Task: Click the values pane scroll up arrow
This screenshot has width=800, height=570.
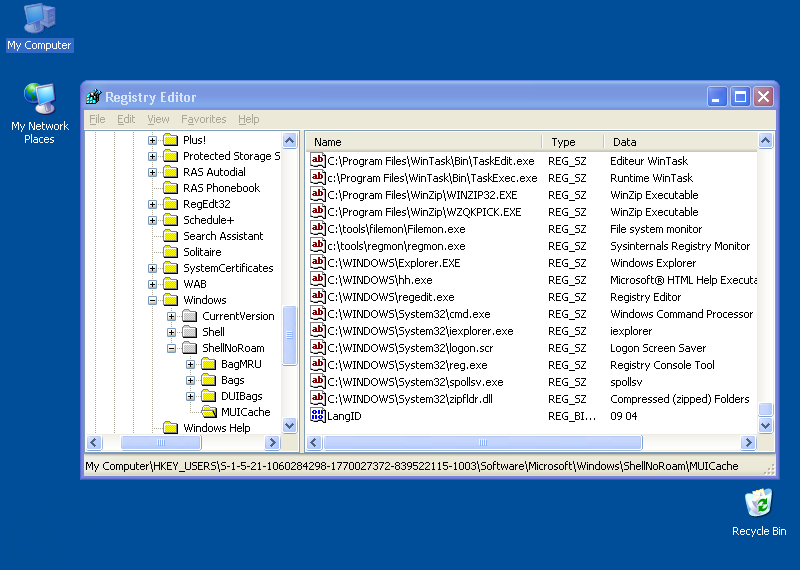Action: pos(765,140)
